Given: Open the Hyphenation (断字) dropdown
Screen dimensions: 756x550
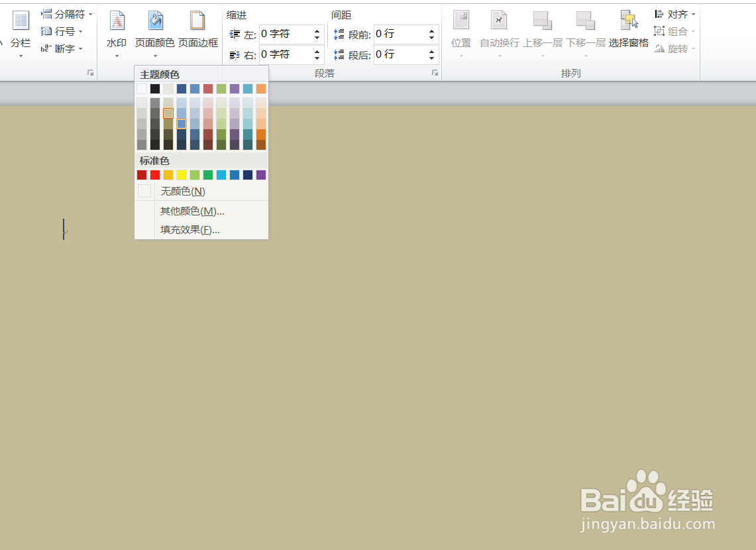Looking at the screenshot, I should [x=62, y=48].
